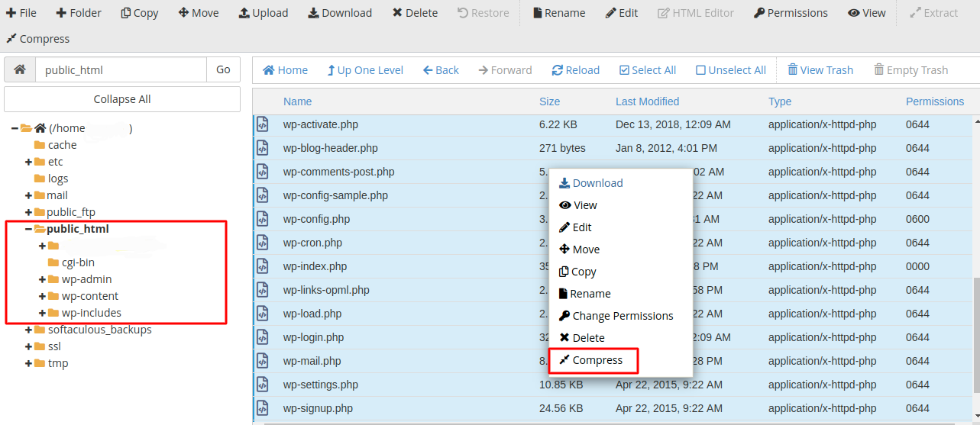
Task: Choose Change Permissions from context menu
Action: pyautogui.click(x=616, y=316)
